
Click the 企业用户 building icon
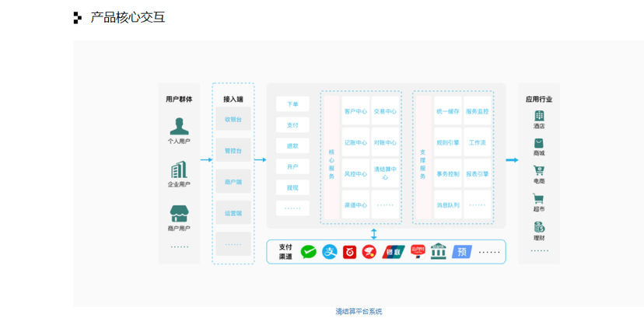tap(179, 169)
